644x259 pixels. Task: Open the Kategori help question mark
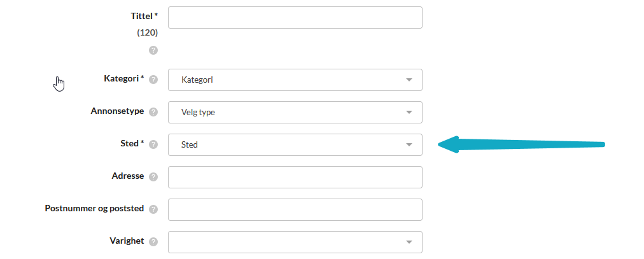pyautogui.click(x=153, y=80)
